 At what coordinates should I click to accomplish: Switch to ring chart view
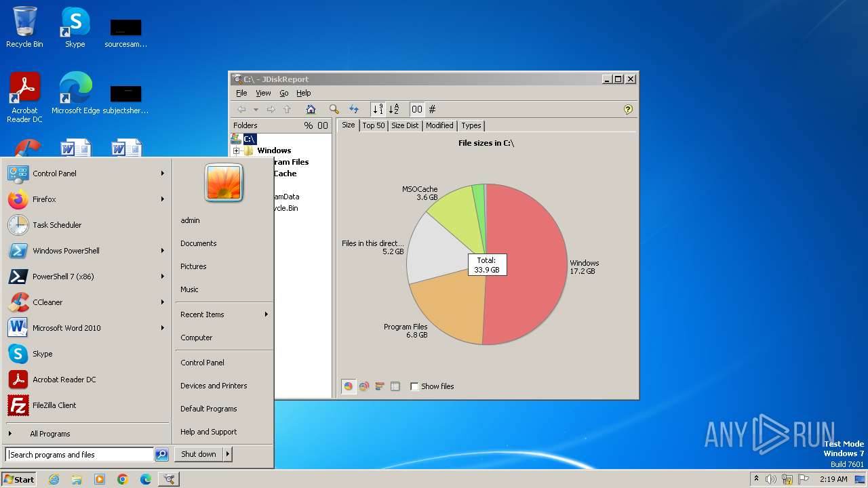[364, 386]
